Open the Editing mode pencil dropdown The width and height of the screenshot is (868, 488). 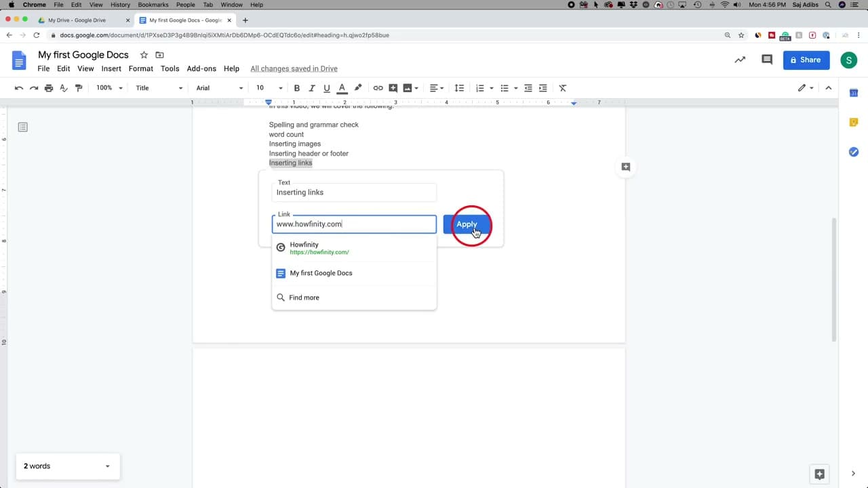pos(806,88)
